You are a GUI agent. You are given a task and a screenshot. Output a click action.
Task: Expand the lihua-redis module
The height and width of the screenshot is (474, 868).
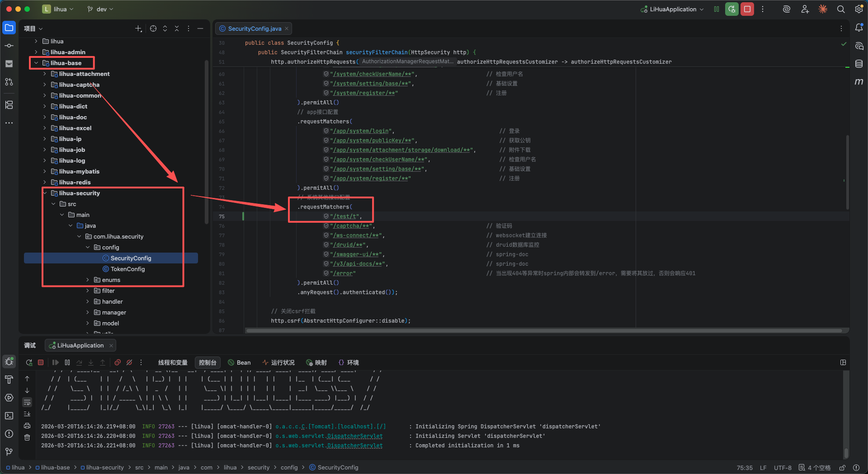[45, 183]
